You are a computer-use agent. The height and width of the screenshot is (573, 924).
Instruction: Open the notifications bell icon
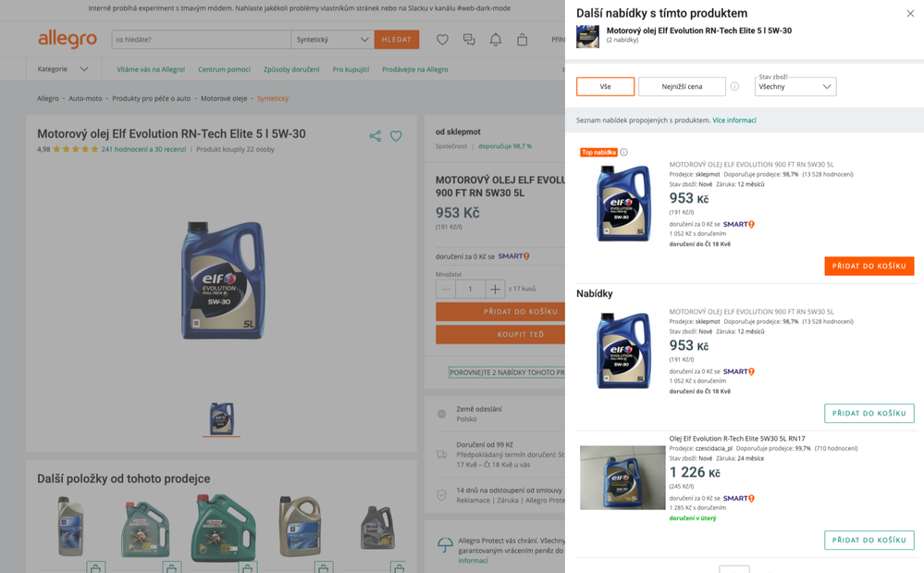coord(496,40)
